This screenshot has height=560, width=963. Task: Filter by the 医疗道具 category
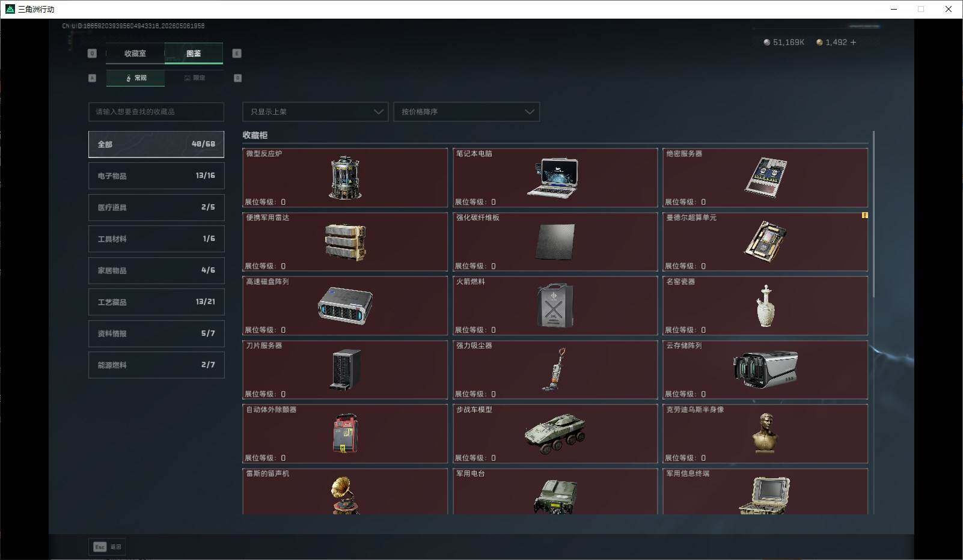pos(156,207)
